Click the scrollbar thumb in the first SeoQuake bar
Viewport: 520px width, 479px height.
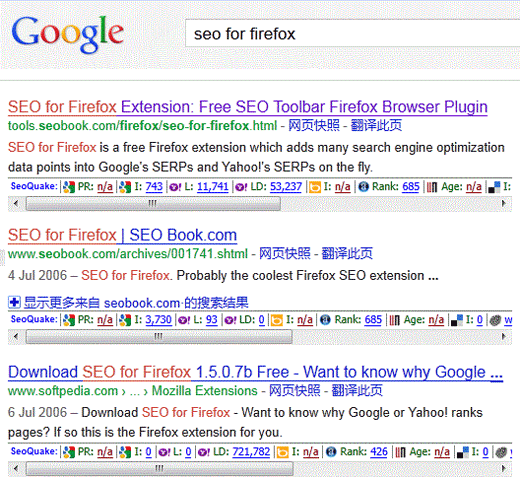153,203
